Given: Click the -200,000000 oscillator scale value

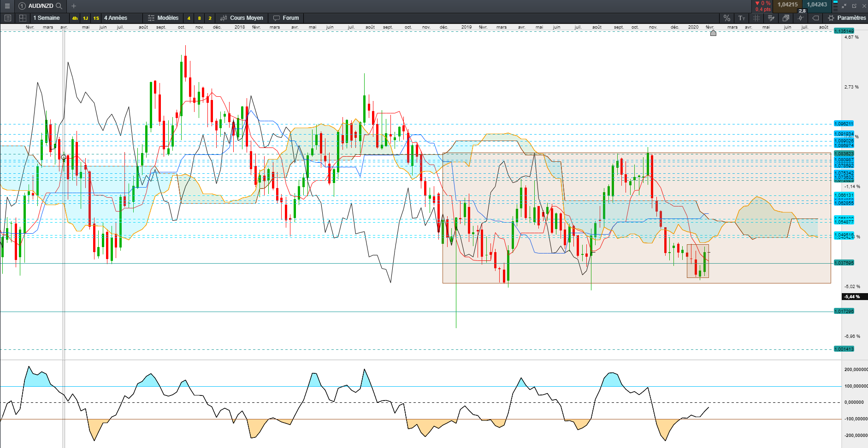Looking at the screenshot, I should 856,436.
